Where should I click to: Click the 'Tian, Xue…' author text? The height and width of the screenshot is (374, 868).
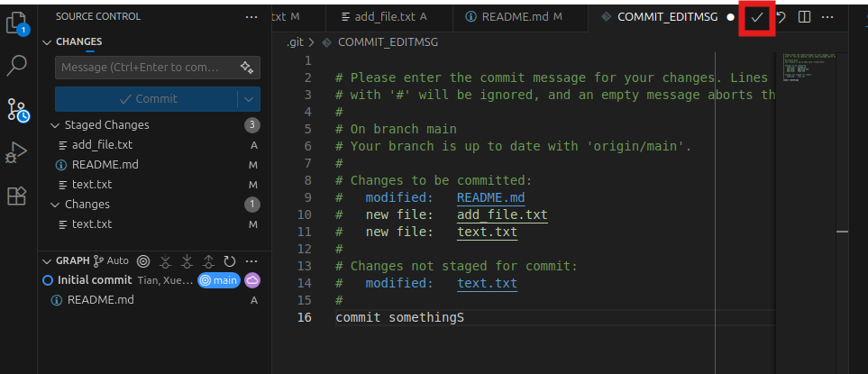coord(166,280)
